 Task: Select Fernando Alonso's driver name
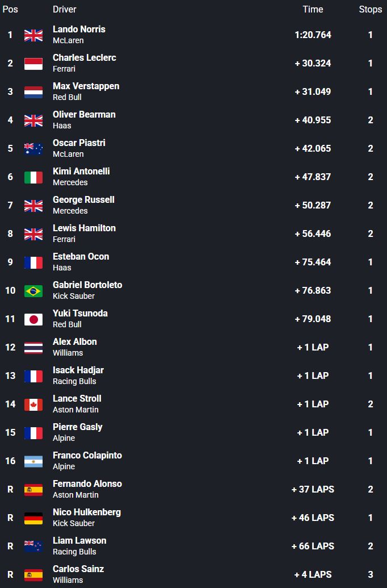coord(87,483)
